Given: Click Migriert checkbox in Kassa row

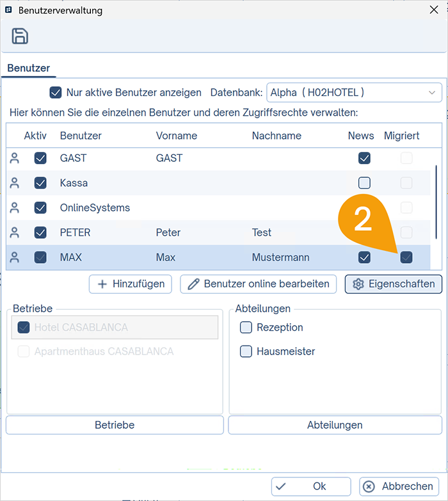Looking at the screenshot, I should tap(406, 183).
